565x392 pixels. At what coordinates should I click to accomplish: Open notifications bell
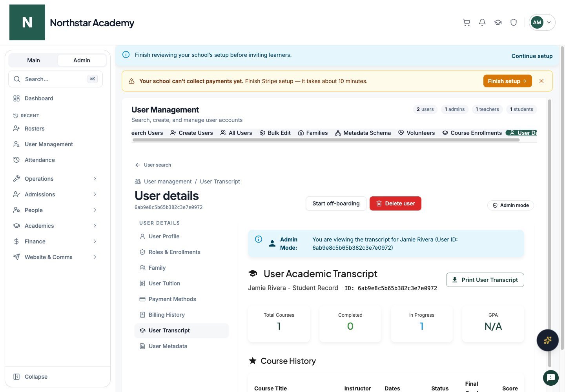482,22
